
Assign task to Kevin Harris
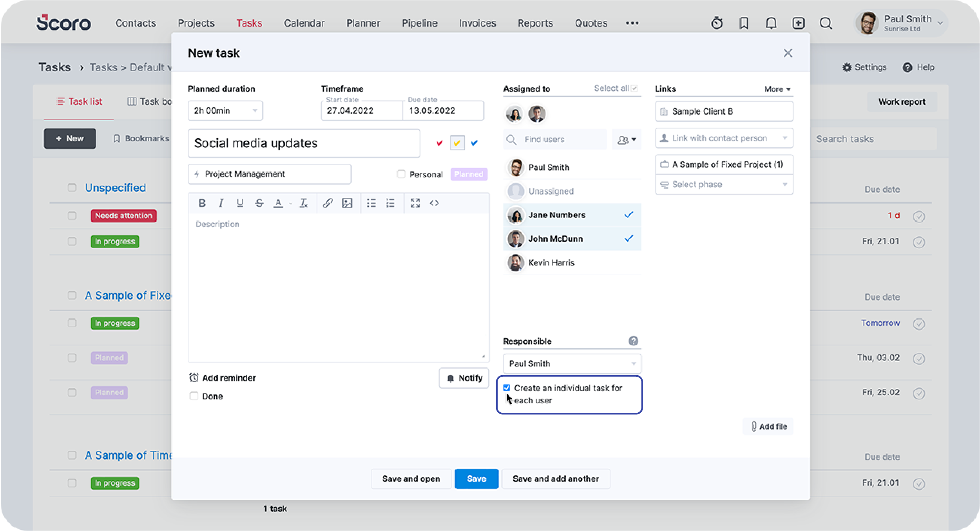572,262
